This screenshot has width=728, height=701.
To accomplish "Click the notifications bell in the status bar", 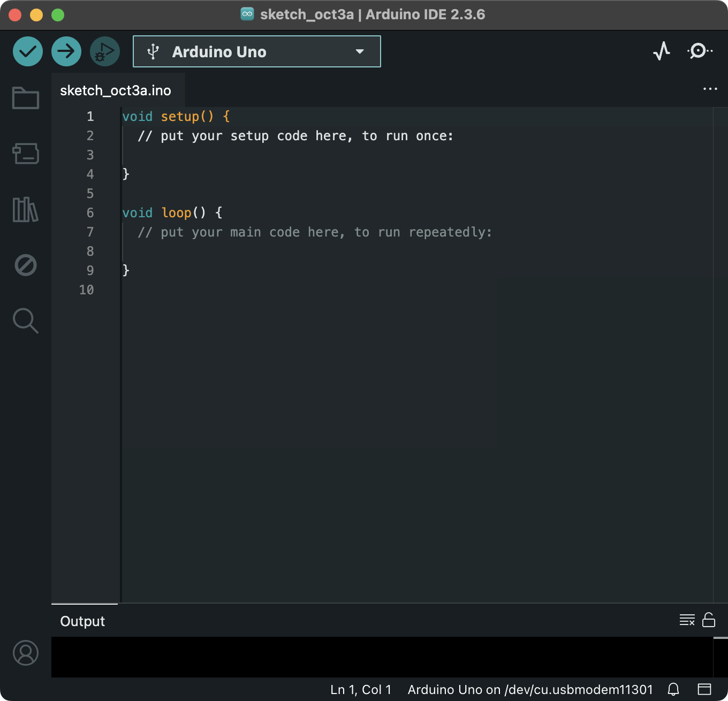I will [x=673, y=689].
